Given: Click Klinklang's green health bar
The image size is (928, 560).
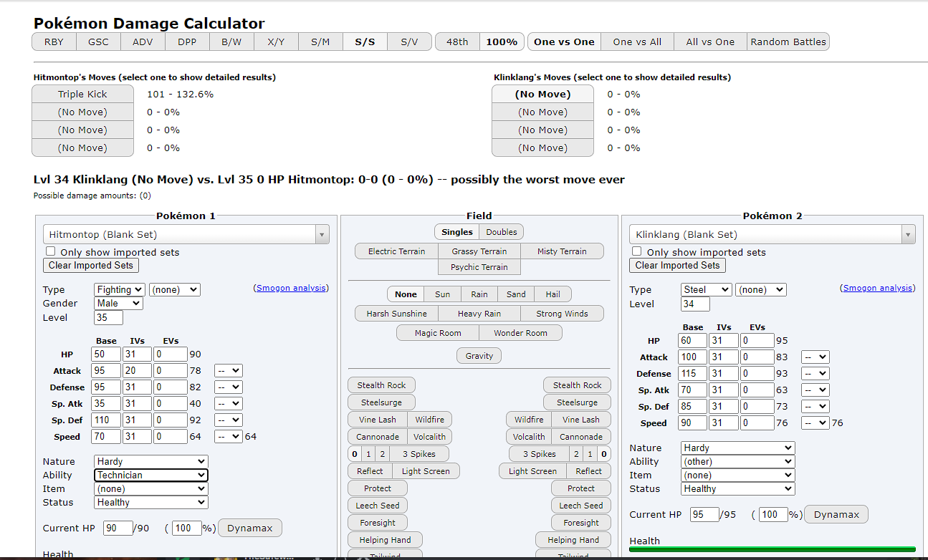Looking at the screenshot, I should pos(772,549).
